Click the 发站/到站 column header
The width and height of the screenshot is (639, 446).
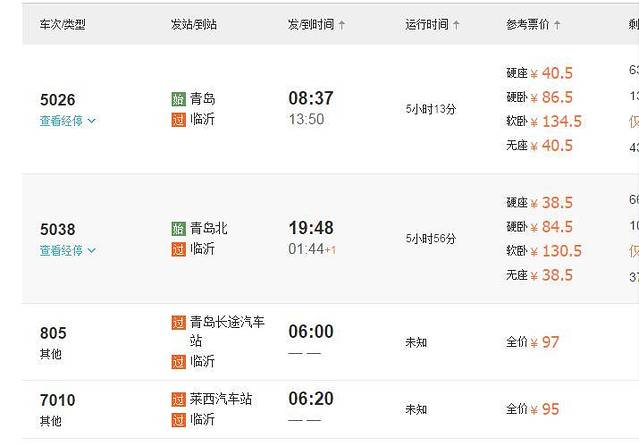click(194, 24)
